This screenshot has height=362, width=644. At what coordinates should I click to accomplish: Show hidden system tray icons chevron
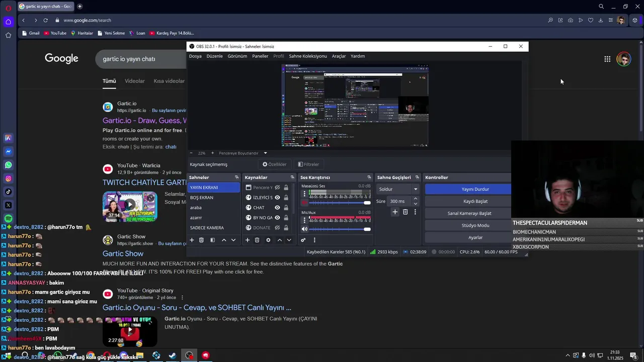(568, 355)
